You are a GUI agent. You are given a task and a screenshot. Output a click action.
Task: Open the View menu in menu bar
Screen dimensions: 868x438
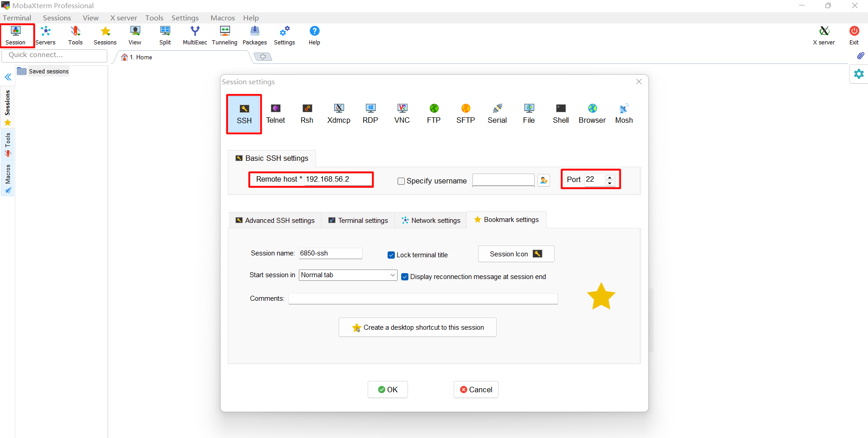[x=91, y=18]
